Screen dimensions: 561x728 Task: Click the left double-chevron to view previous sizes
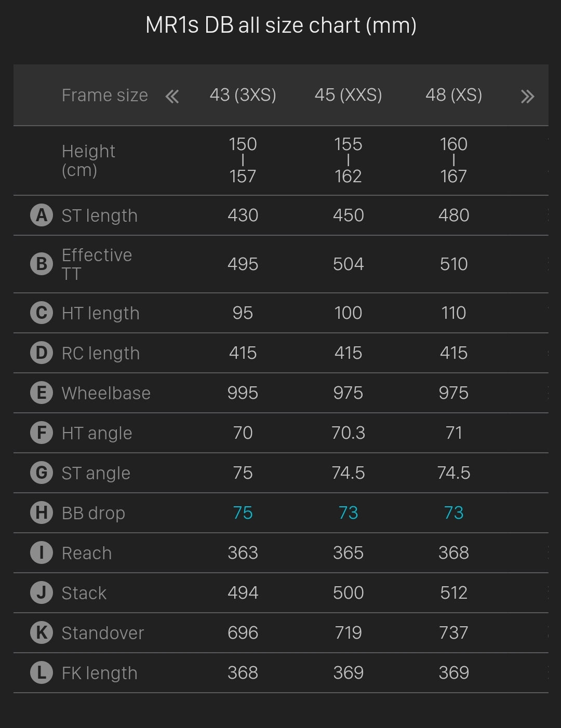point(173,96)
